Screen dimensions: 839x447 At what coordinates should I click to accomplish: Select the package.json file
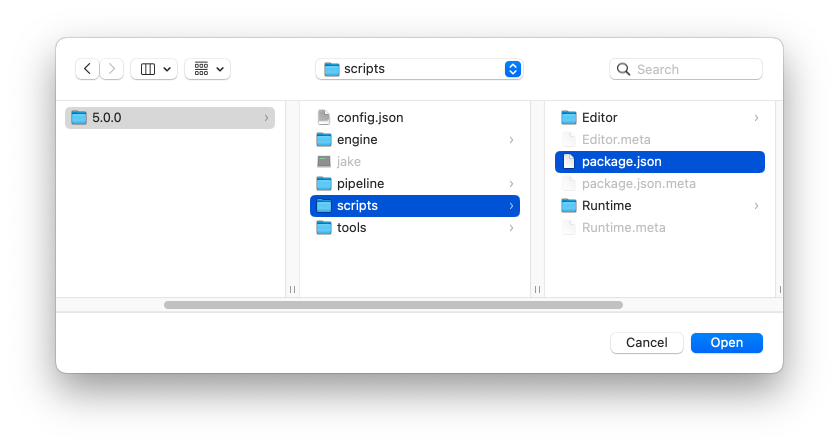(660, 162)
